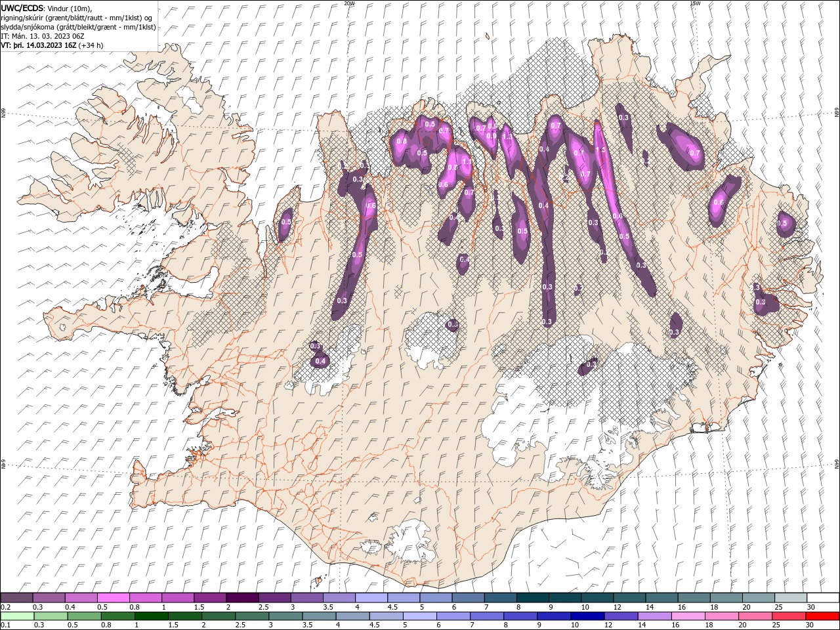Viewport: 840px width, 630px height.
Task: Click the '0.1' value label under lower legend
Action: (x=5, y=625)
